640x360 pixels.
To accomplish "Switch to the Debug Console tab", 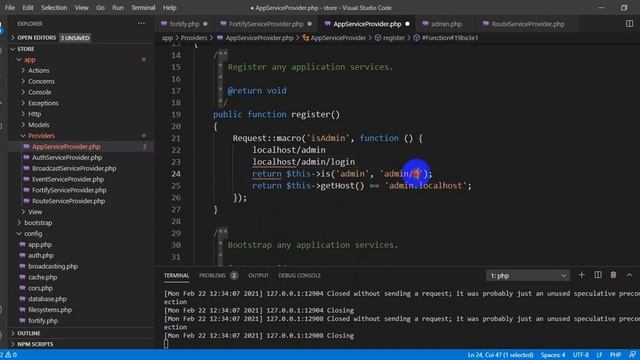I will click(299, 276).
